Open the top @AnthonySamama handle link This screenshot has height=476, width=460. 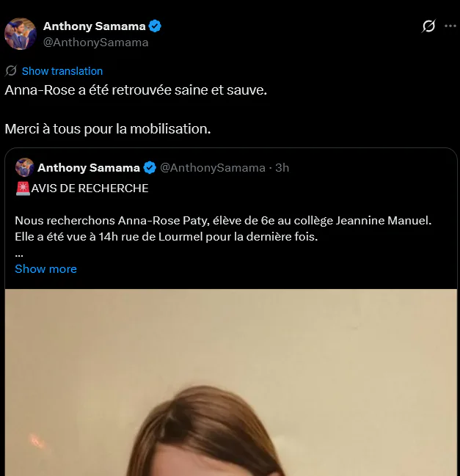[95, 43]
